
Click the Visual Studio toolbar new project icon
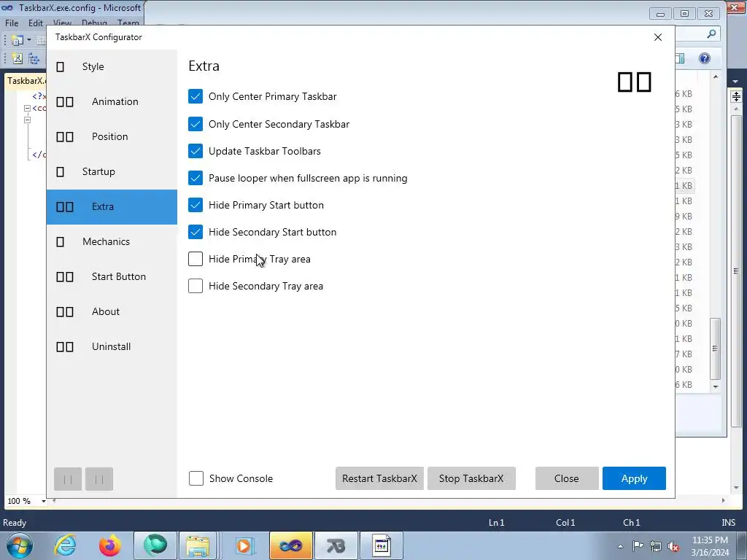(18, 40)
